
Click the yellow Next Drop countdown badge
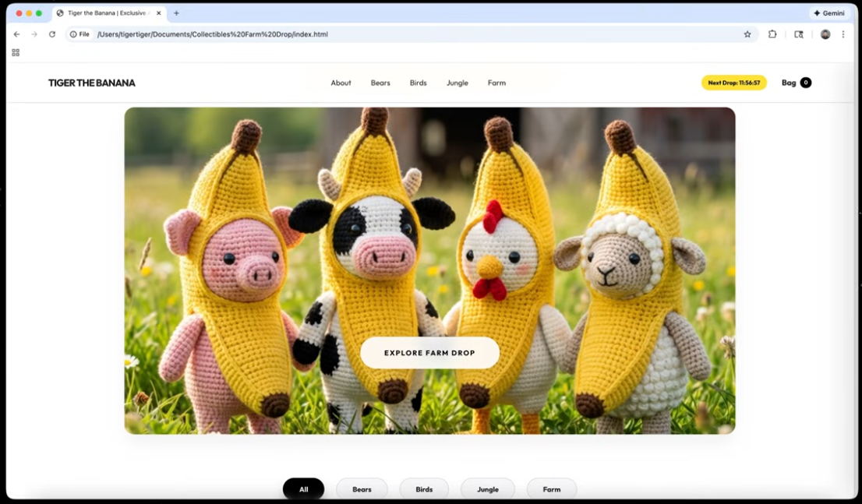point(733,83)
